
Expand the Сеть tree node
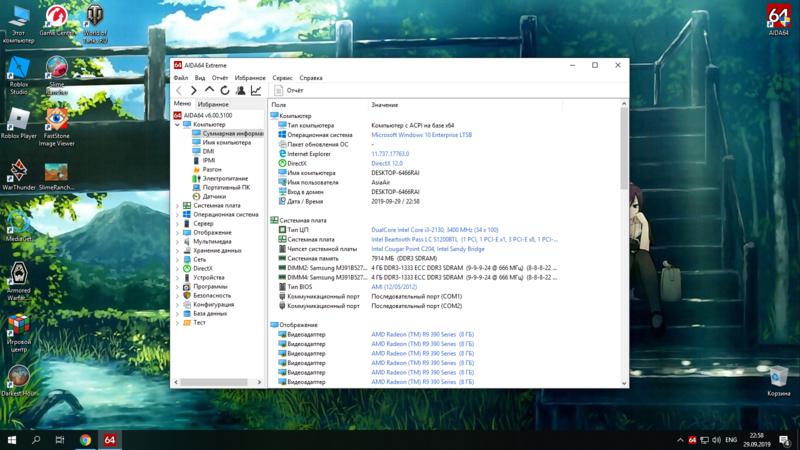(x=177, y=260)
